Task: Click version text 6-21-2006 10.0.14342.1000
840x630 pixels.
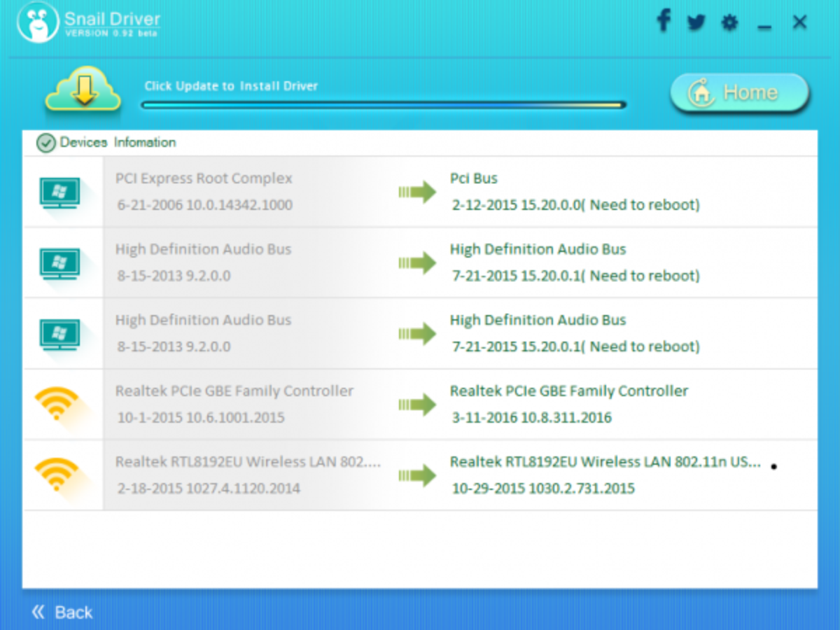Action: [x=204, y=205]
